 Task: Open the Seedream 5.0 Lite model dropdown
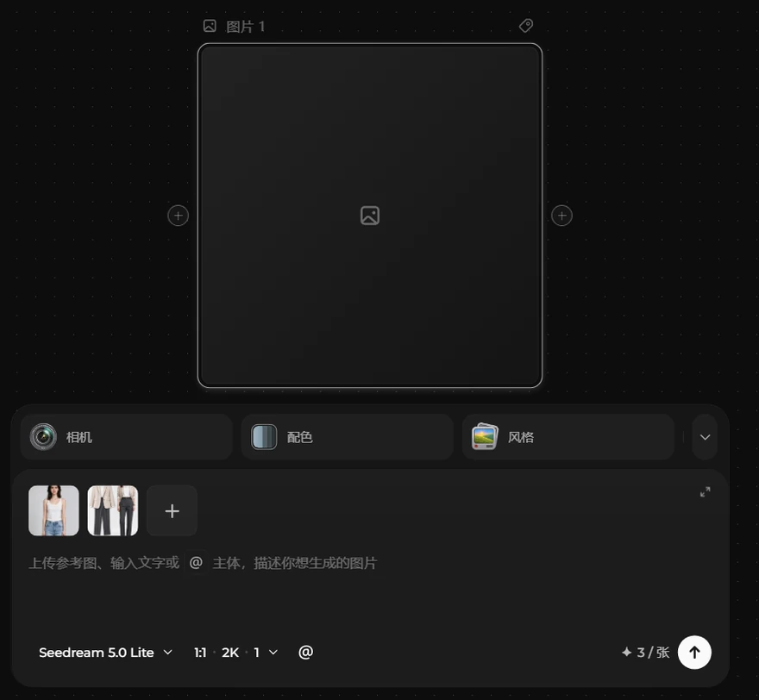point(105,652)
